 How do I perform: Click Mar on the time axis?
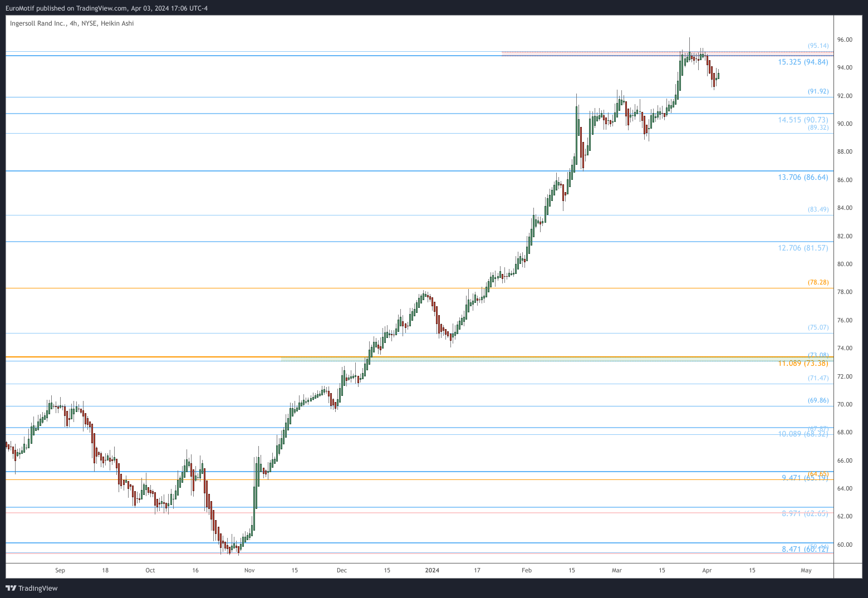coord(617,570)
